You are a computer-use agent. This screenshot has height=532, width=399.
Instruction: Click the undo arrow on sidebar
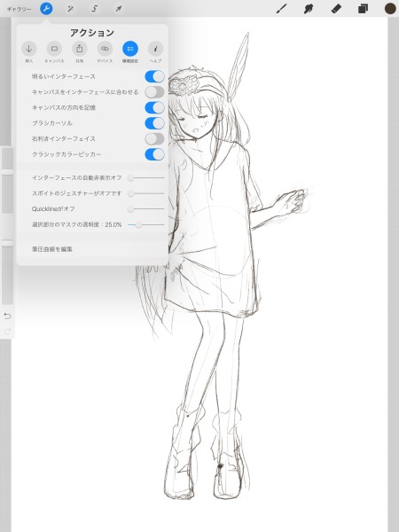(x=7, y=316)
